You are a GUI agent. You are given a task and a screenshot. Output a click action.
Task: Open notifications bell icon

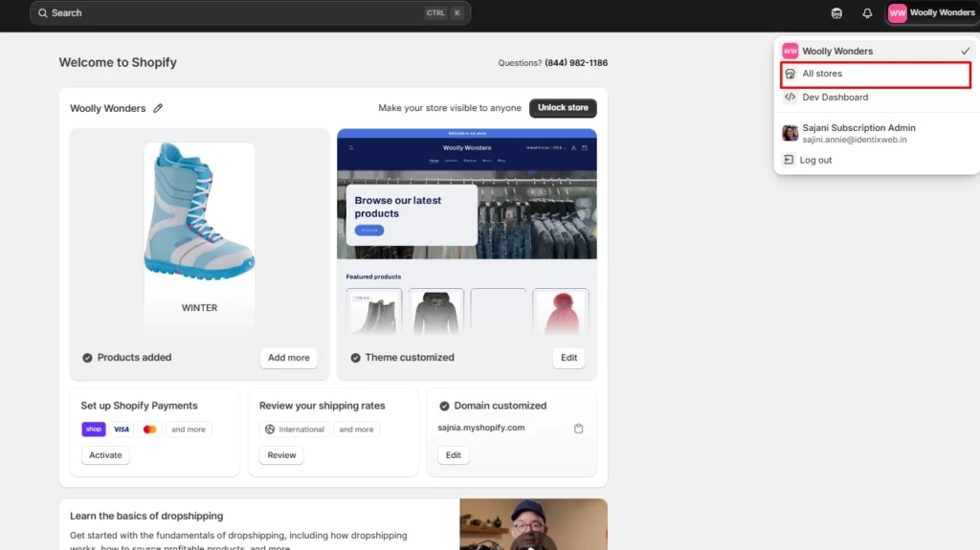pyautogui.click(x=867, y=13)
